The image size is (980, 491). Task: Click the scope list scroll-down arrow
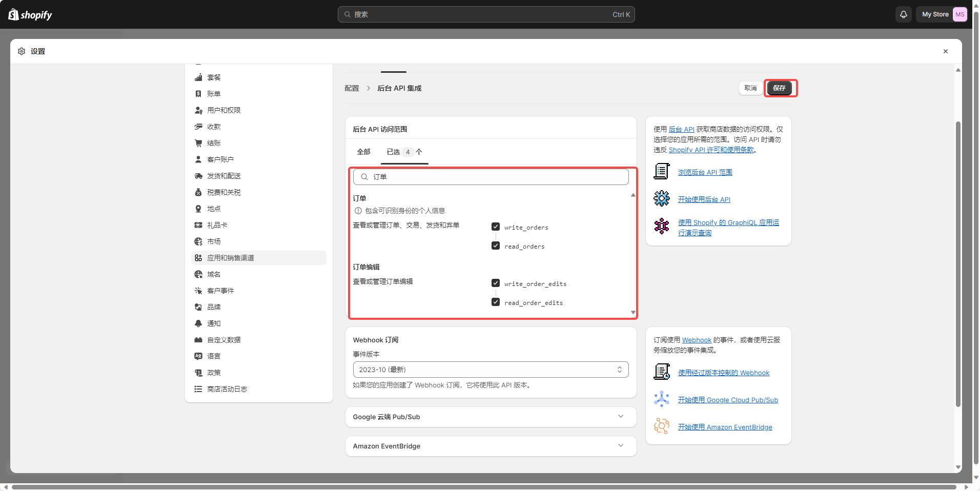pyautogui.click(x=633, y=312)
